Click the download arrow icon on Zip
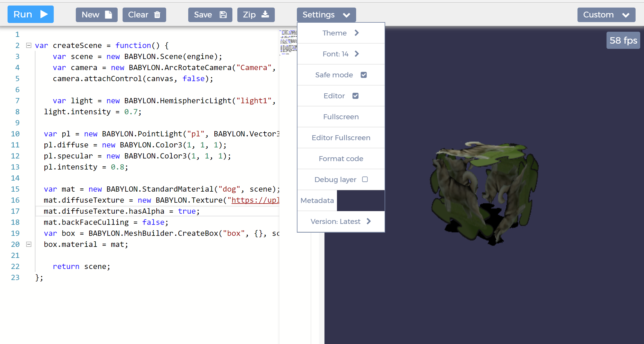Screen dimensions: 644x344 265,15
